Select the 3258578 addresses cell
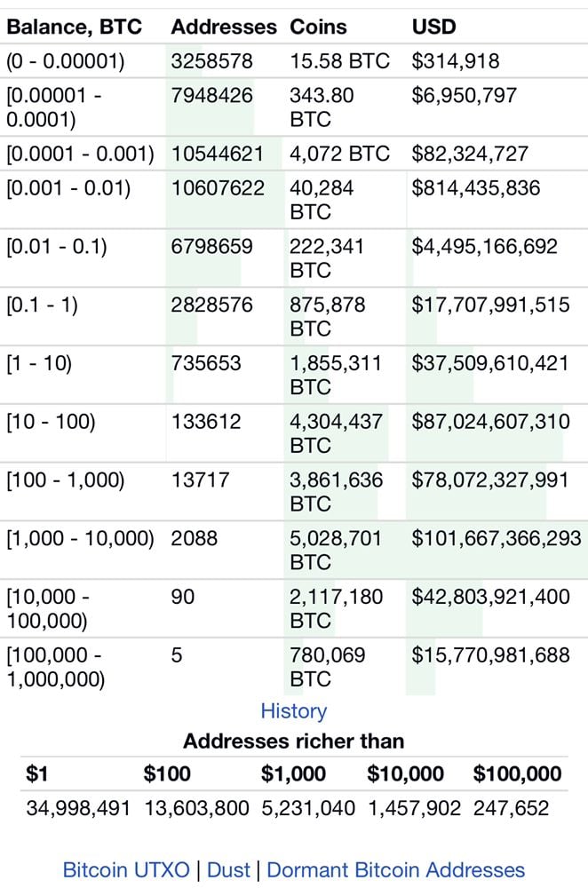588x888 pixels. click(x=211, y=61)
